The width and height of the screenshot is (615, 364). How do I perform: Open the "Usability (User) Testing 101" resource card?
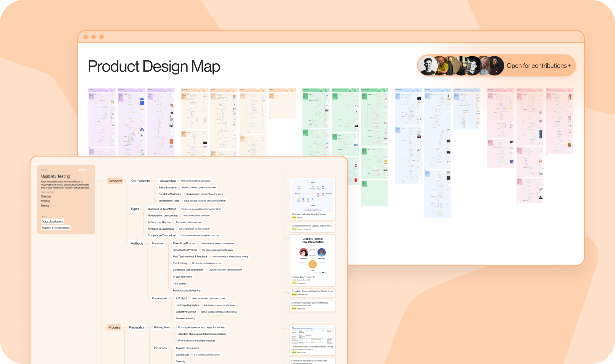click(303, 277)
